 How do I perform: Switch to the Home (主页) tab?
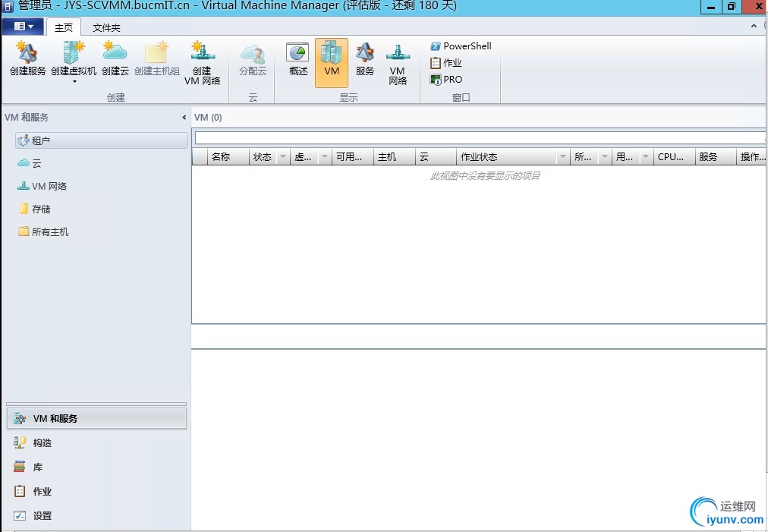[64, 27]
